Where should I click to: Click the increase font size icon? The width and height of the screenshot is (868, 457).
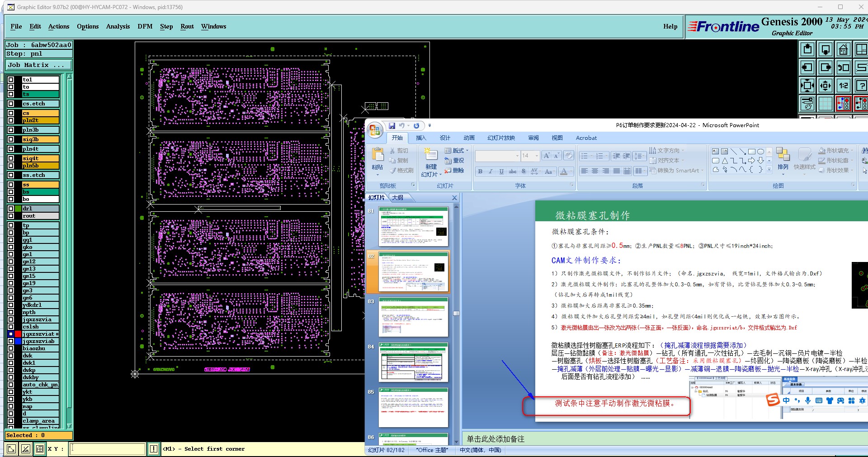click(x=547, y=156)
